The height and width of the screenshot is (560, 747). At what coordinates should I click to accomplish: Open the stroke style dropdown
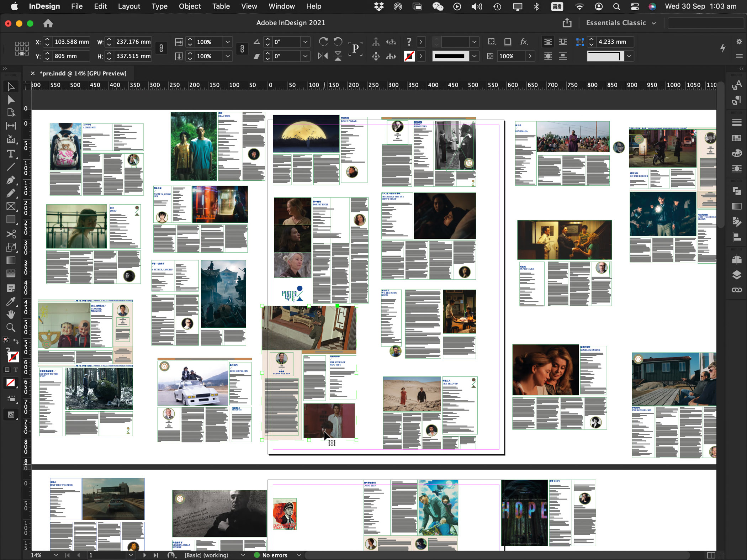(474, 56)
